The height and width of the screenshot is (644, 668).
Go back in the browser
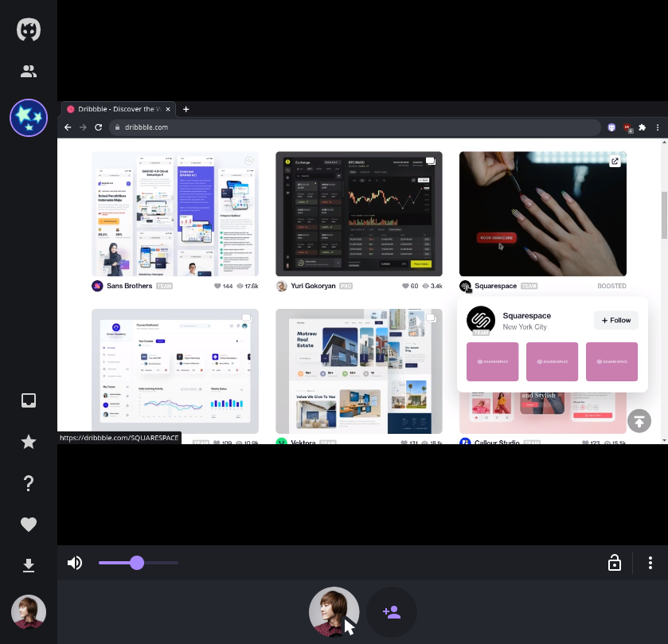68,127
